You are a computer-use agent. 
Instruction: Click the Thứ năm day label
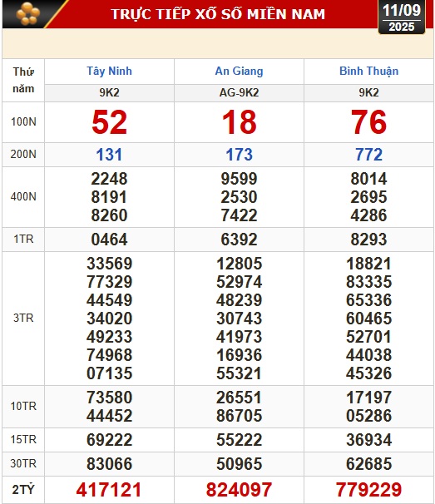(23, 80)
